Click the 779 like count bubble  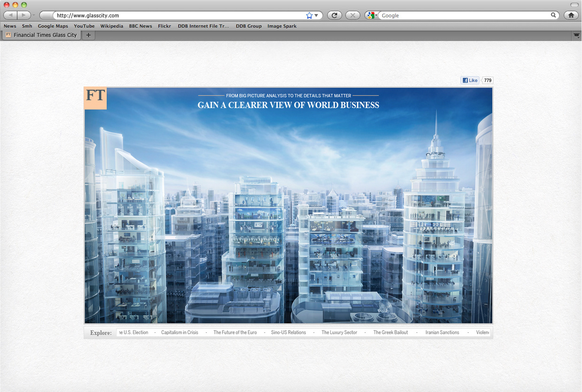(488, 80)
